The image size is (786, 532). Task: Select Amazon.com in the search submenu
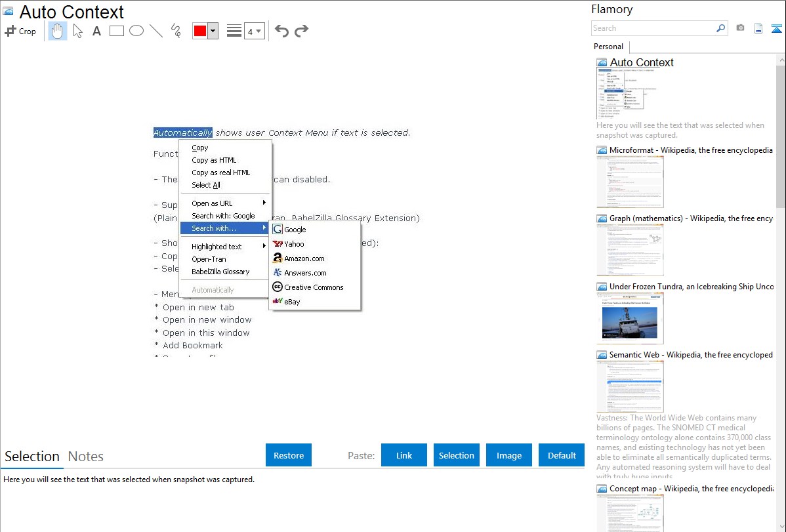click(315, 258)
